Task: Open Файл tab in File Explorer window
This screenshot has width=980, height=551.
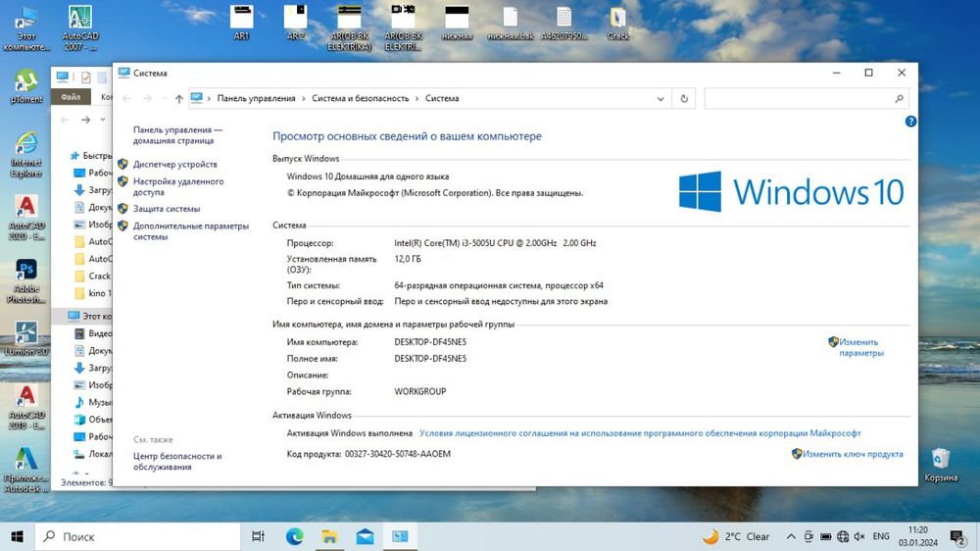Action: pyautogui.click(x=71, y=97)
